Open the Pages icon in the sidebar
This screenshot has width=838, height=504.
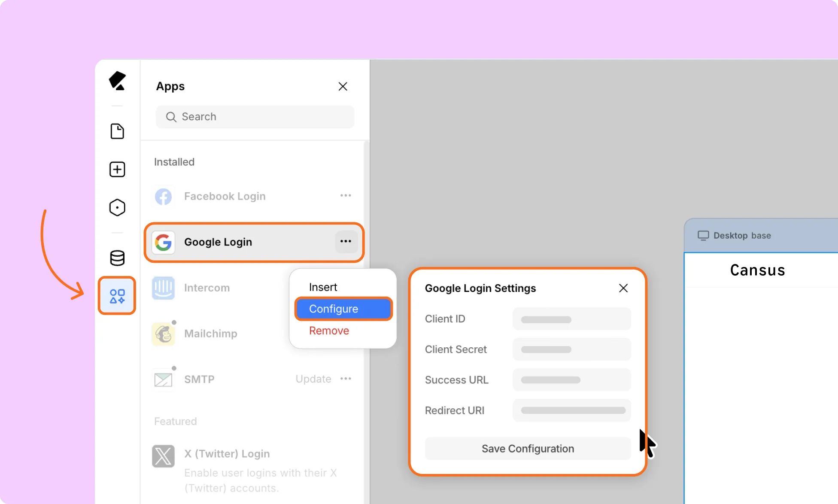[x=117, y=131]
